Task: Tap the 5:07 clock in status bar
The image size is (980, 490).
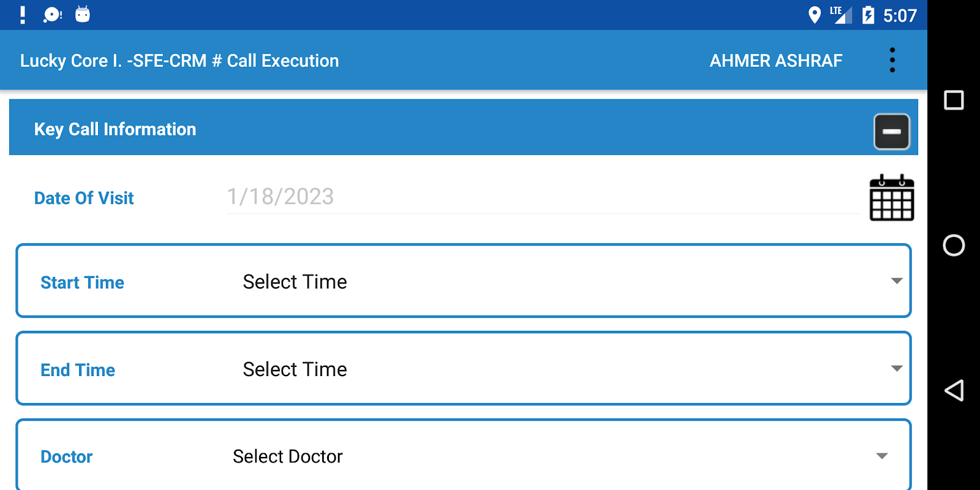Action: [x=900, y=15]
